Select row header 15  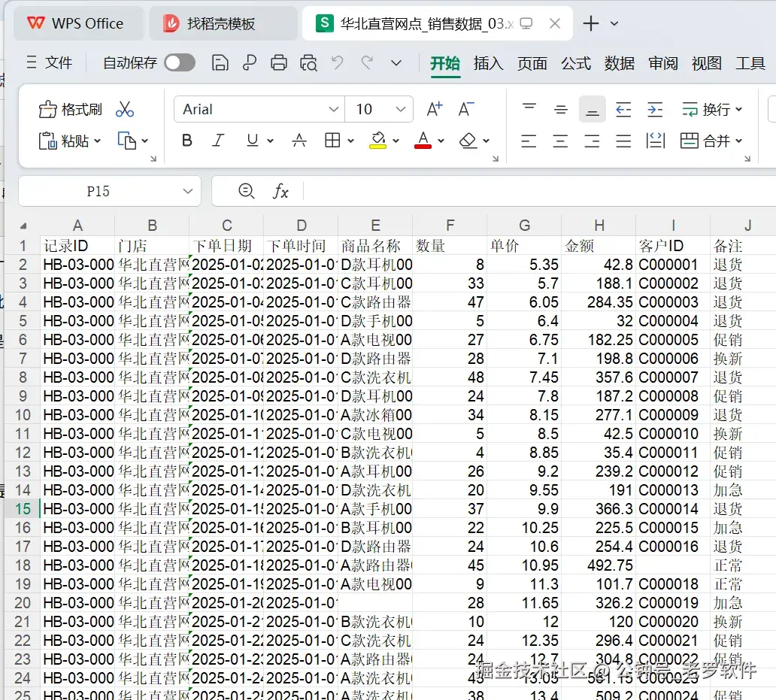[23, 508]
